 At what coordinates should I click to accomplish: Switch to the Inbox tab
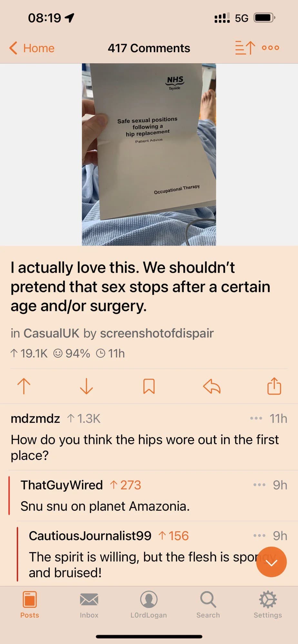(x=89, y=604)
